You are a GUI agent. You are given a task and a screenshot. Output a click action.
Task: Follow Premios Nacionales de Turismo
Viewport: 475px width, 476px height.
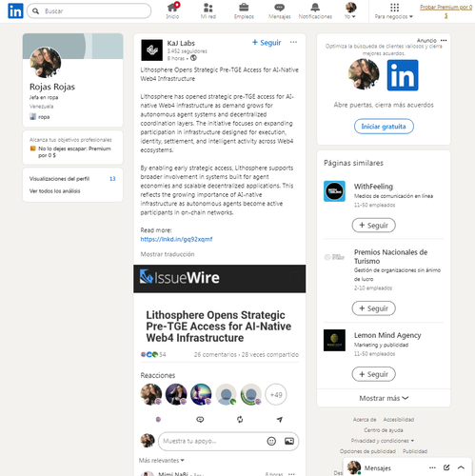pos(373,308)
